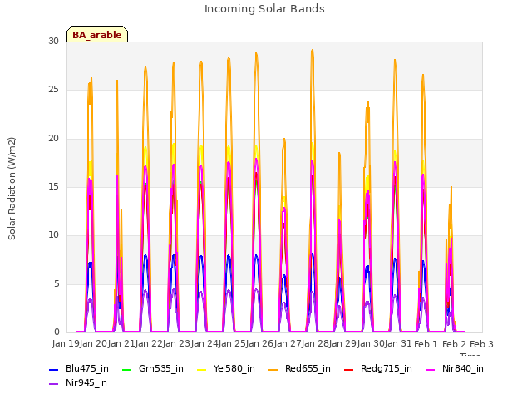
Task: Click the Redg715_in legend color marker
Action: 349,369
